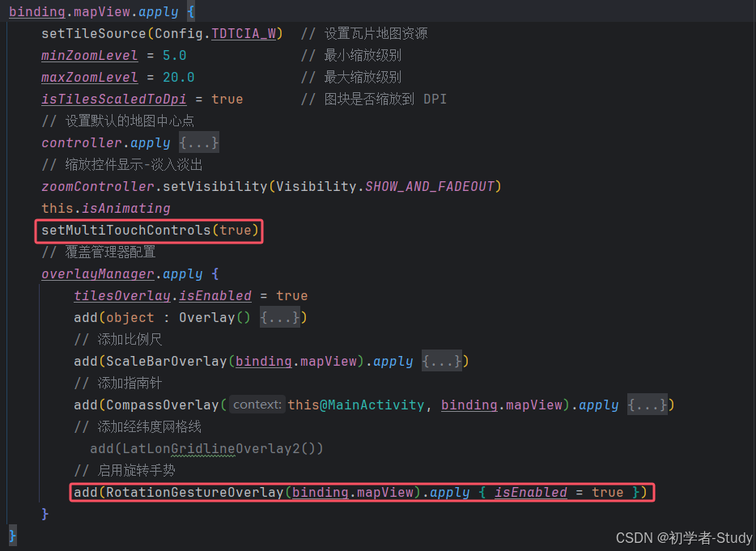
Task: Click the value 5.0
Action: (x=175, y=56)
